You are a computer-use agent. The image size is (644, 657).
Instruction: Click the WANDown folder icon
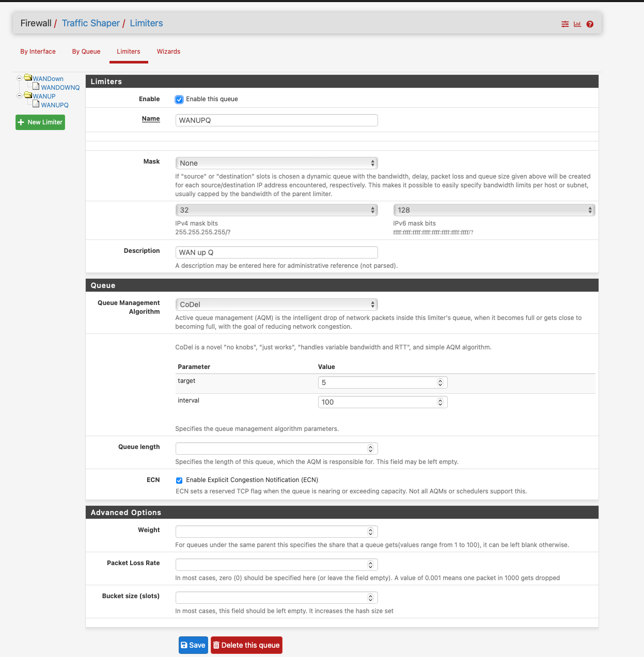[28, 78]
